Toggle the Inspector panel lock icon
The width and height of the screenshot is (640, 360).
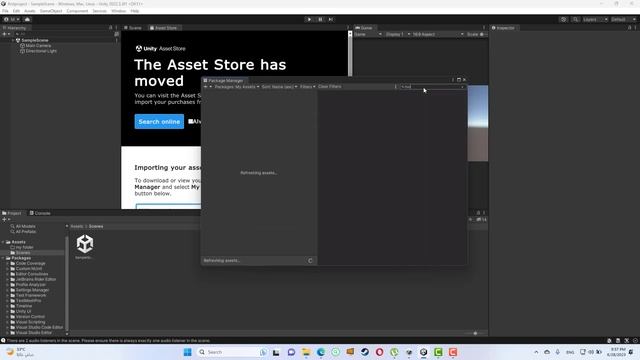pos(629,28)
